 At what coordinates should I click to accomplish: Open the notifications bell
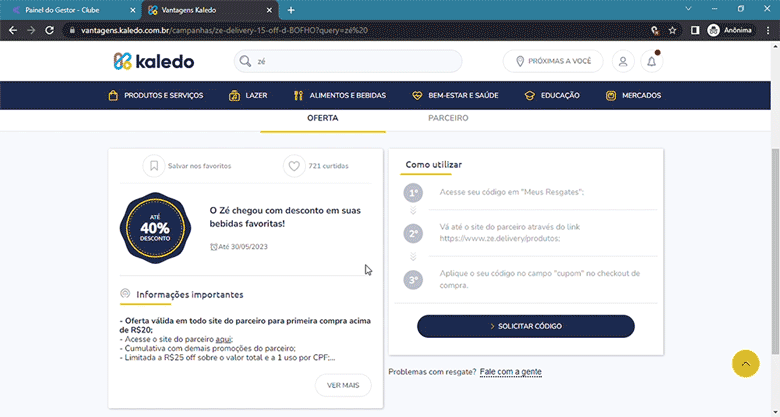tap(652, 61)
